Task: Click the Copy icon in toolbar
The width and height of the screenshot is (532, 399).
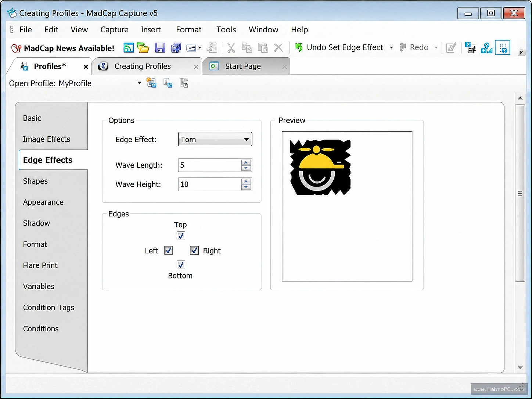Action: coord(247,48)
